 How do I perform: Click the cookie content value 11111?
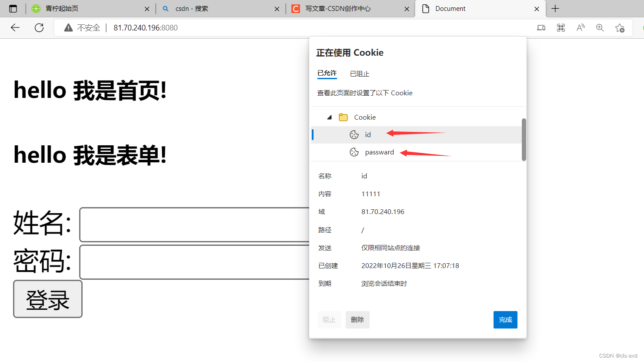point(371,194)
